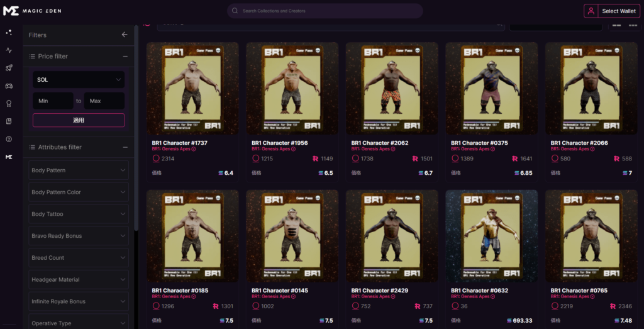Open the activity pulse icon in sidebar
The image size is (644, 329).
(9, 50)
